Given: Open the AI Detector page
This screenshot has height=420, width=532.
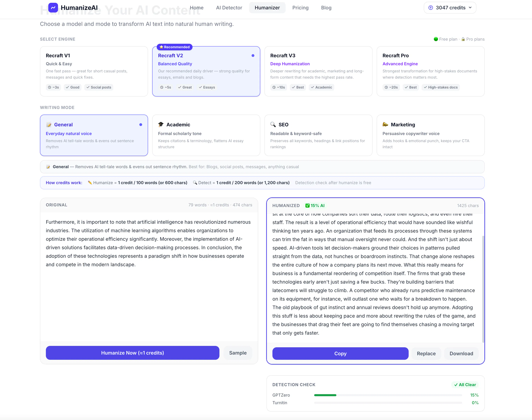Looking at the screenshot, I should (229, 8).
